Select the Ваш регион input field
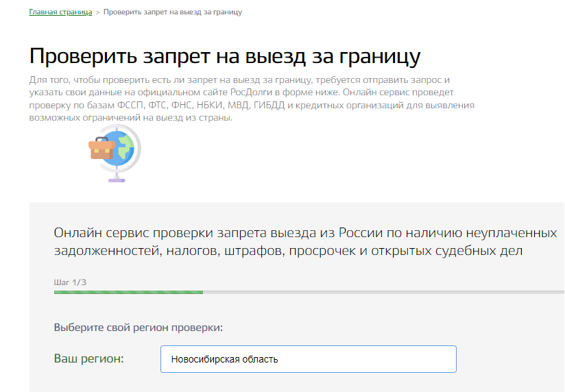This screenshot has height=392, width=565. pos(308,359)
